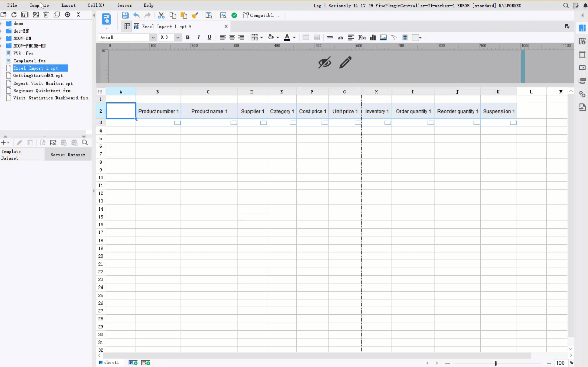This screenshot has width=588, height=367.
Task: Open the Server menu
Action: point(124,5)
